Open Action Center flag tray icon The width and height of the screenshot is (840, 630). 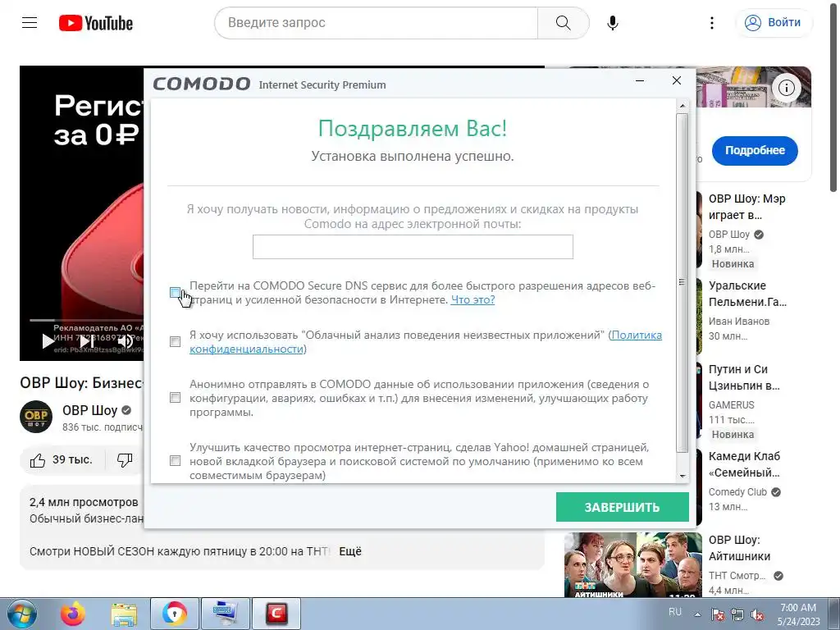pyautogui.click(x=718, y=614)
